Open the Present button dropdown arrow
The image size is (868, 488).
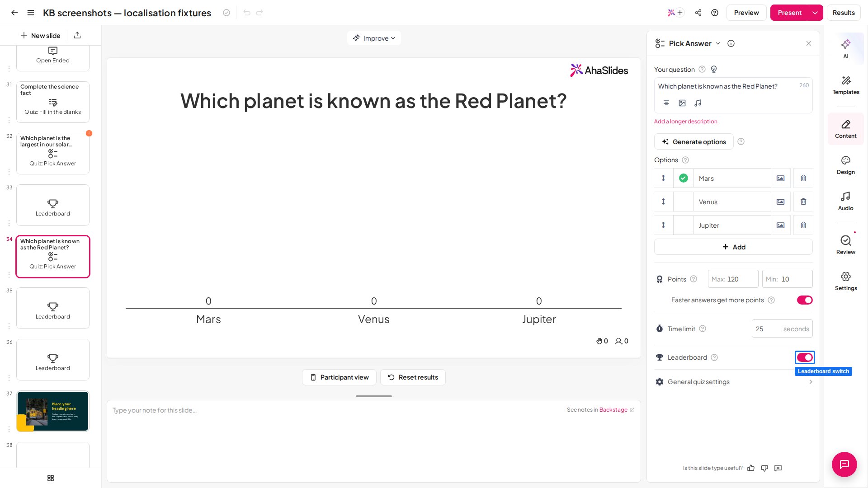pyautogui.click(x=815, y=13)
